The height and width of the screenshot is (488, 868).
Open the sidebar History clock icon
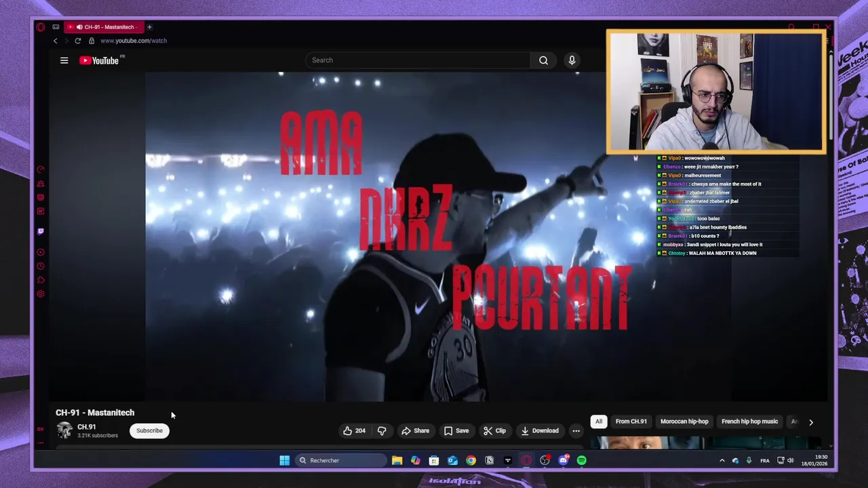tap(41, 266)
